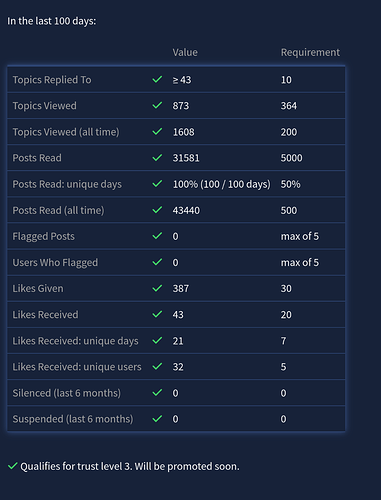
Task: Click the checkmark beside Topics Viewed 873
Action: pos(157,105)
